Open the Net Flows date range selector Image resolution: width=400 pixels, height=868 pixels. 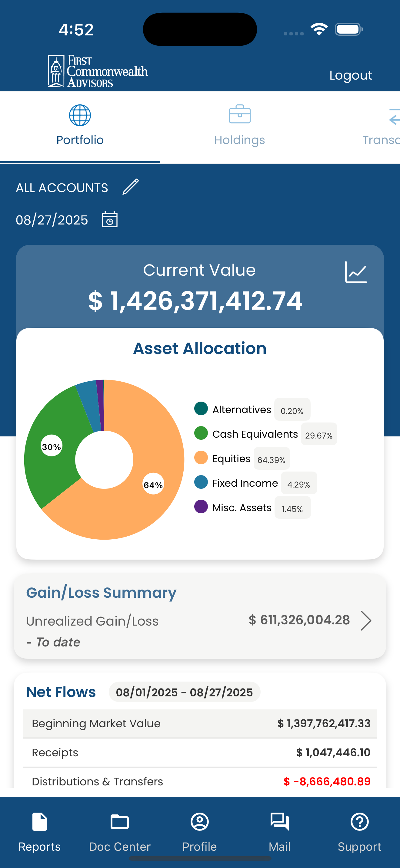(x=184, y=692)
